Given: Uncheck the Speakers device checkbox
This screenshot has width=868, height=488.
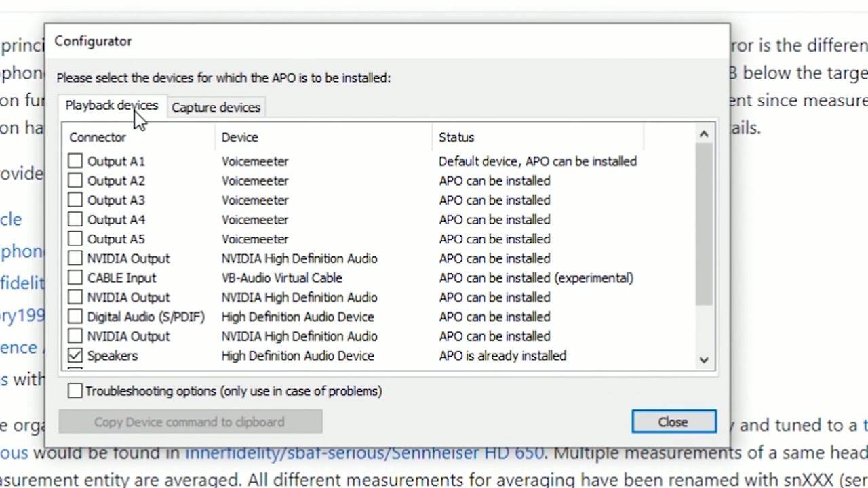Looking at the screenshot, I should pos(75,355).
